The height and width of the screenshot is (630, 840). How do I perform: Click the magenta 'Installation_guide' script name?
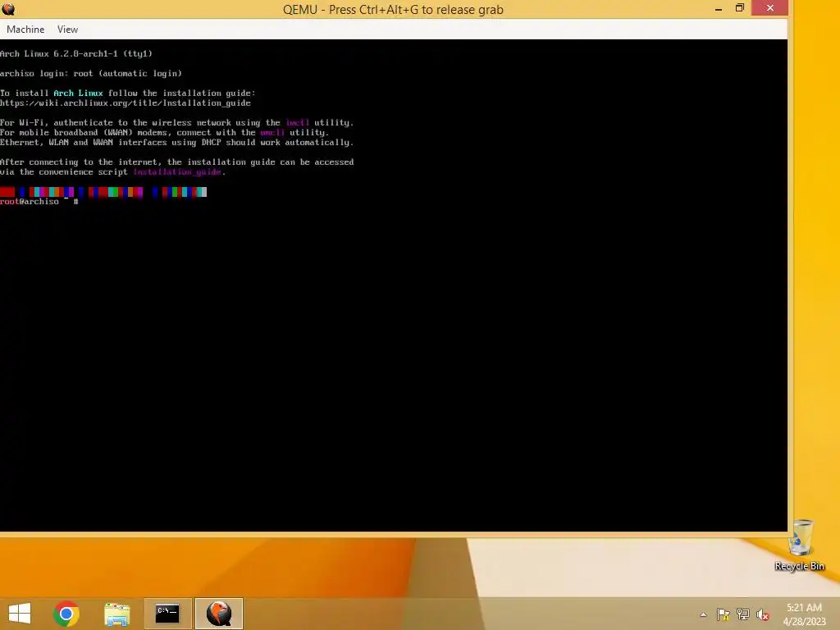[x=177, y=172]
